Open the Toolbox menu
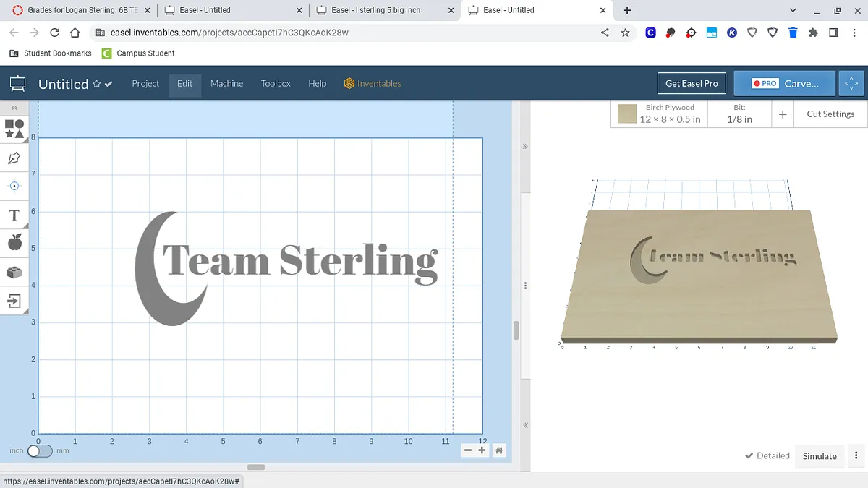Screen dimensions: 868x488 point(276,84)
